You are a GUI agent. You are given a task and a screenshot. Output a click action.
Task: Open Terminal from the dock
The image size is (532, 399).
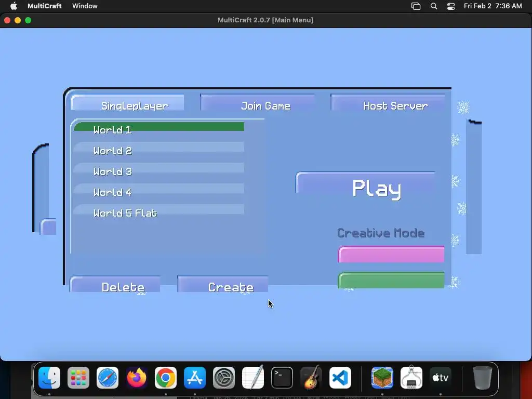click(x=282, y=378)
